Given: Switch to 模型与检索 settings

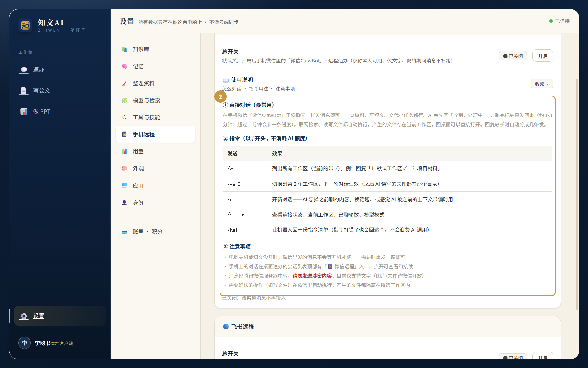Looking at the screenshot, I should [x=155, y=100].
